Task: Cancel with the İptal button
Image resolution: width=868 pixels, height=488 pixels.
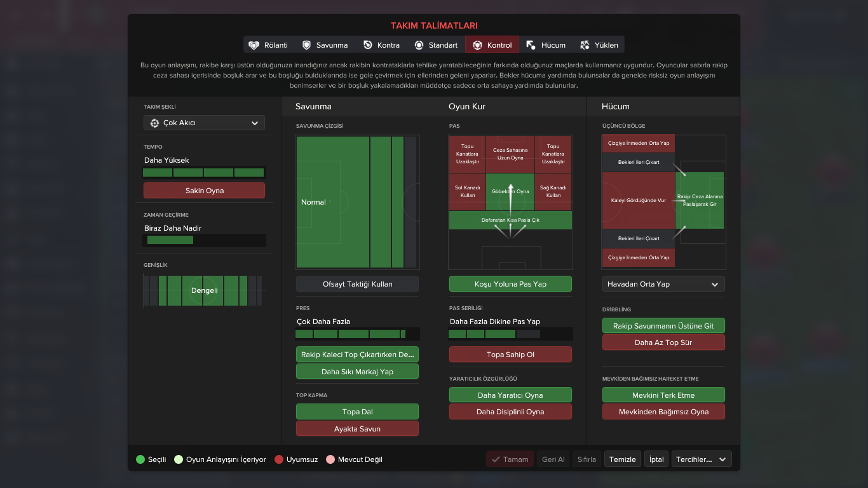Action: click(656, 459)
